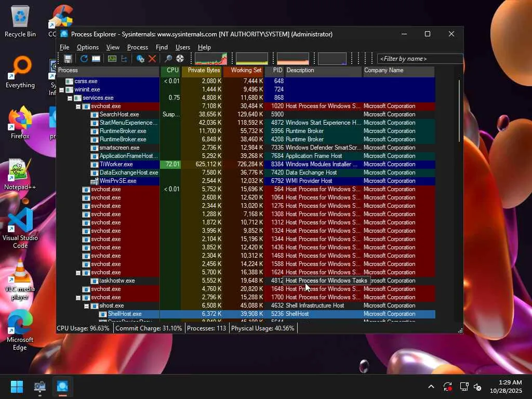
Task: Open the Help menu
Action: [x=204, y=47]
